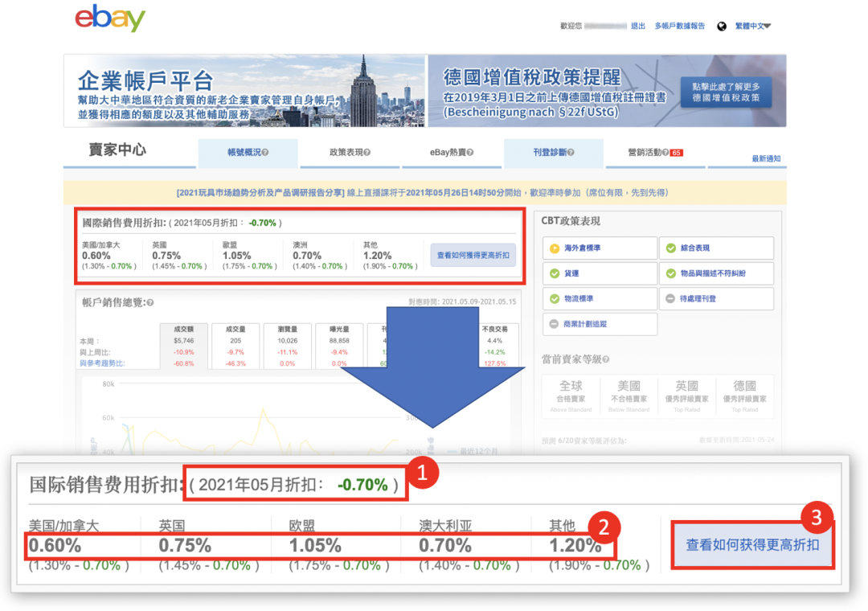Click the red 65 notification badge
868x611 pixels.
pos(677,153)
